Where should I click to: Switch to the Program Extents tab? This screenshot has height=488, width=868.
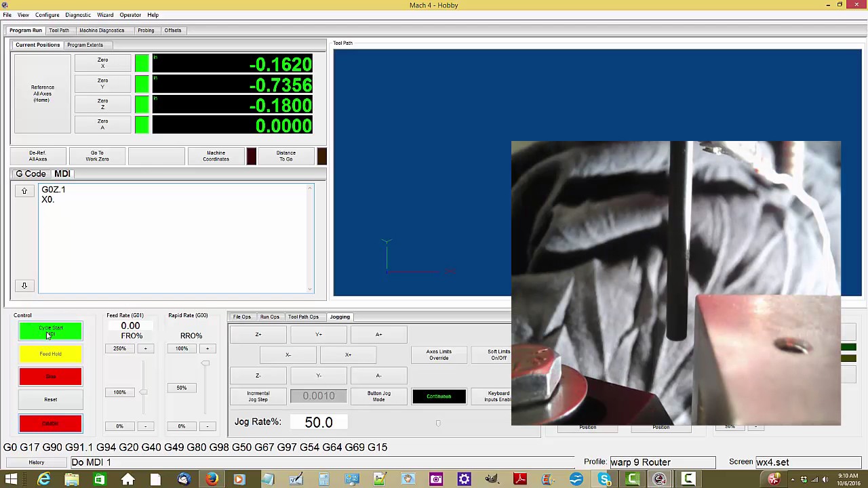pos(85,45)
